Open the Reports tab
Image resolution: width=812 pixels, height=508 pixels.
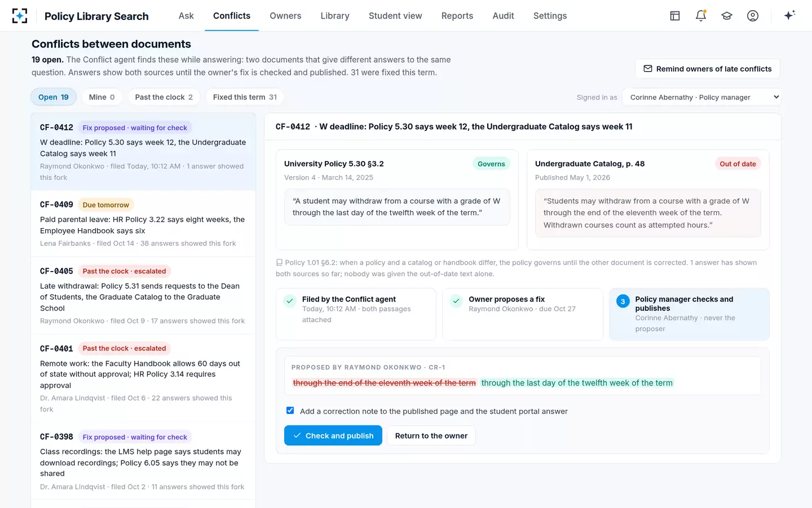457,16
